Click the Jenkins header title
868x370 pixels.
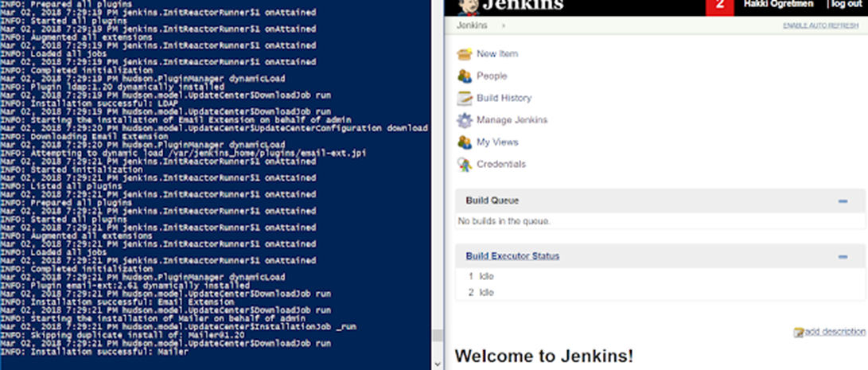523,5
